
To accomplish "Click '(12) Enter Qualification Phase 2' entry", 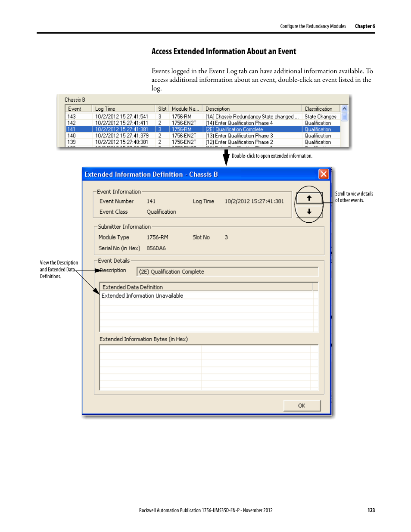I will tap(239, 142).
